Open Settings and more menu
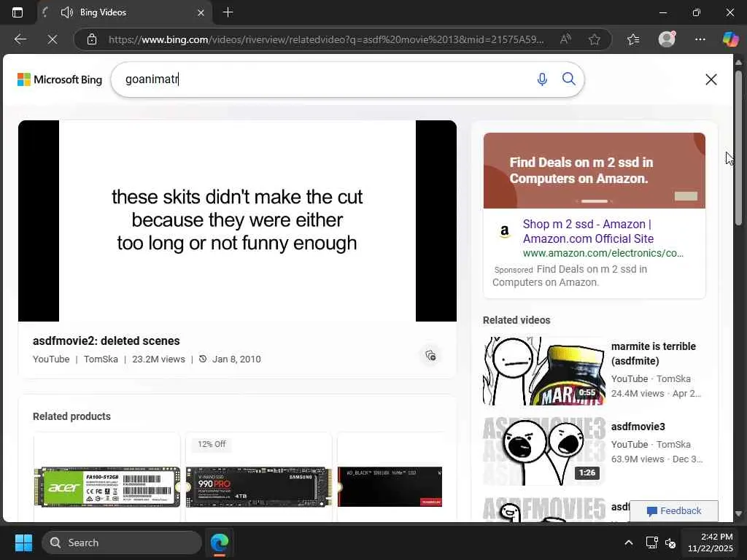 pyautogui.click(x=700, y=39)
